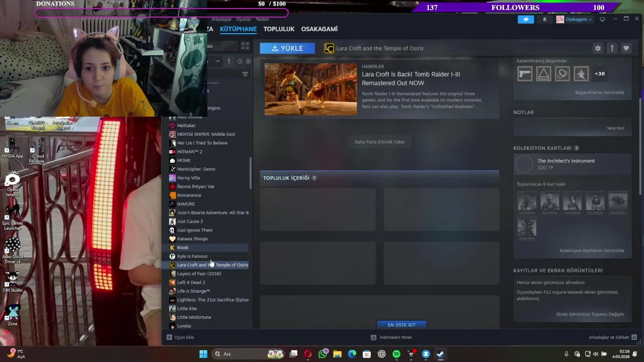
Task: Select IMMURE in the library list
Action: pos(186,204)
